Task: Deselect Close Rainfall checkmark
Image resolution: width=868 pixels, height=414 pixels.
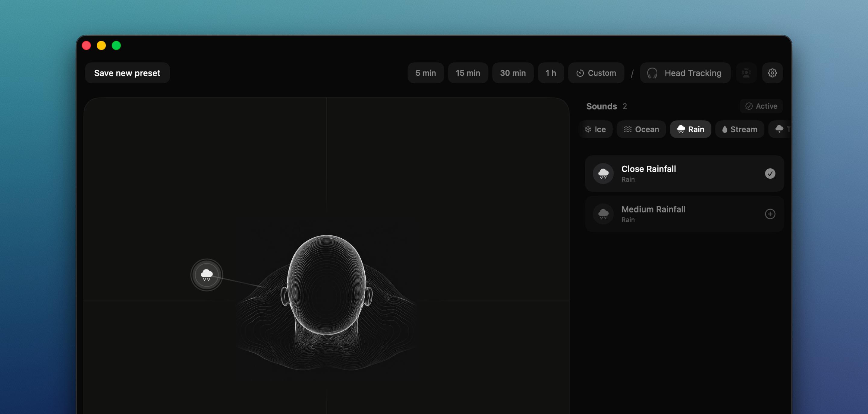Action: tap(770, 174)
